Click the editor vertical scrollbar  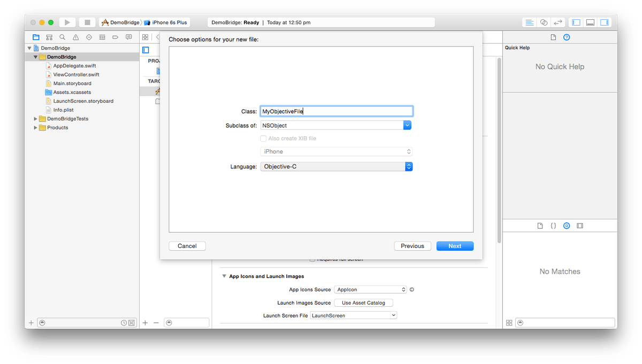click(x=499, y=150)
